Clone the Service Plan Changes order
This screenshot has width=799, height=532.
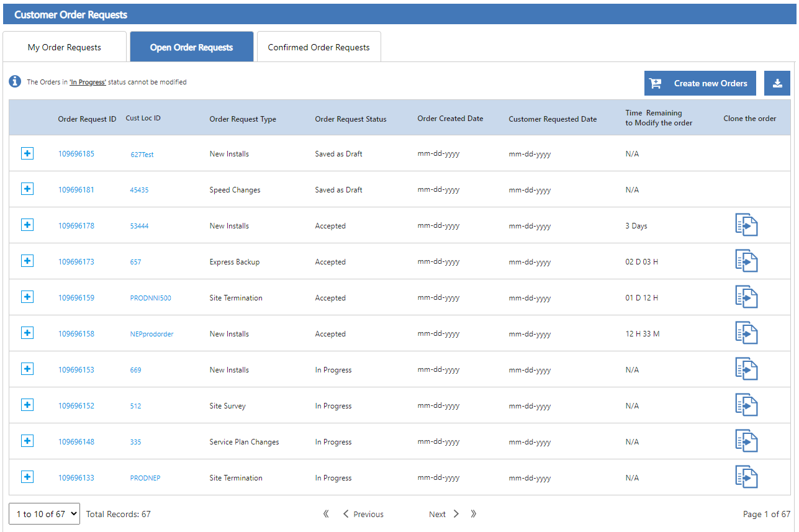pos(746,441)
